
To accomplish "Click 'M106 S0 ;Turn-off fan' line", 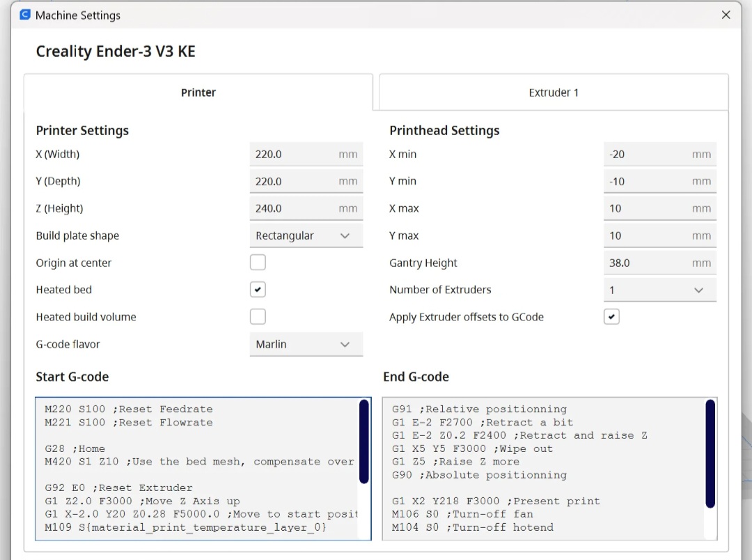I will click(x=462, y=514).
